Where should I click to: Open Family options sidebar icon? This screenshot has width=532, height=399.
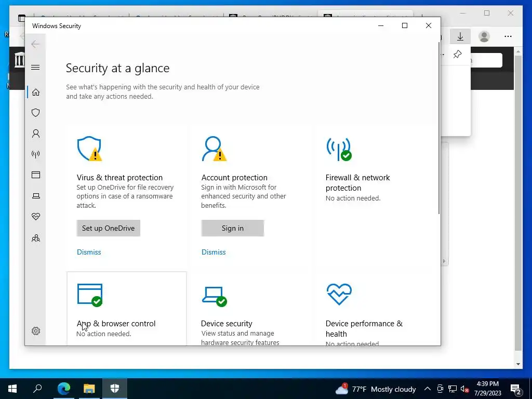(36, 238)
